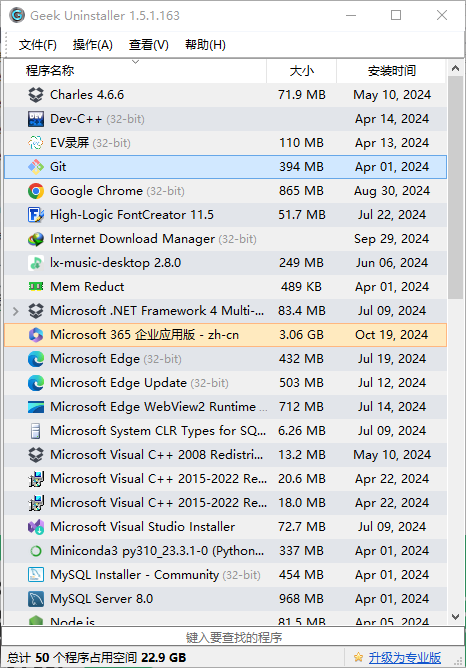The height and width of the screenshot is (668, 466).
Task: Click the 18.0 MB Visual C++ 2015-2022 icon
Action: [36, 503]
